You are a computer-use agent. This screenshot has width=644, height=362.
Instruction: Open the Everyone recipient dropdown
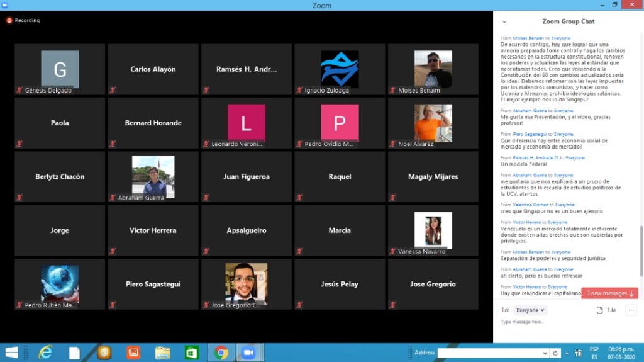click(530, 310)
